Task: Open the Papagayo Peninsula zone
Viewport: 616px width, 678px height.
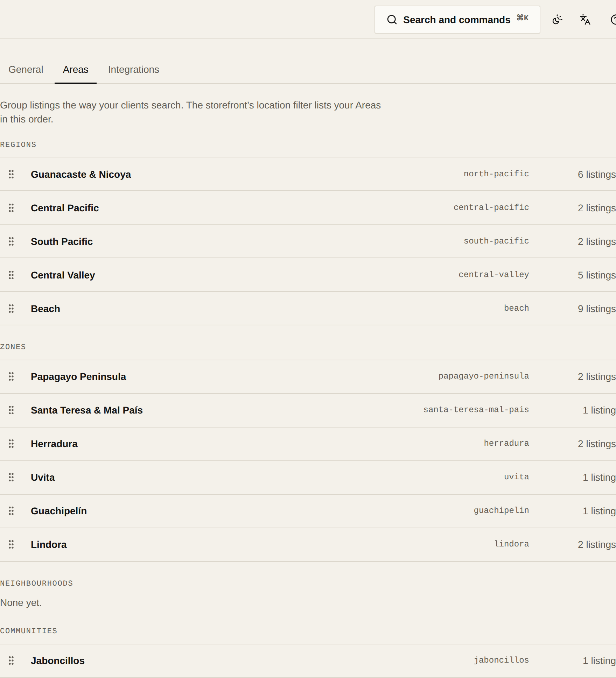Action: click(78, 376)
